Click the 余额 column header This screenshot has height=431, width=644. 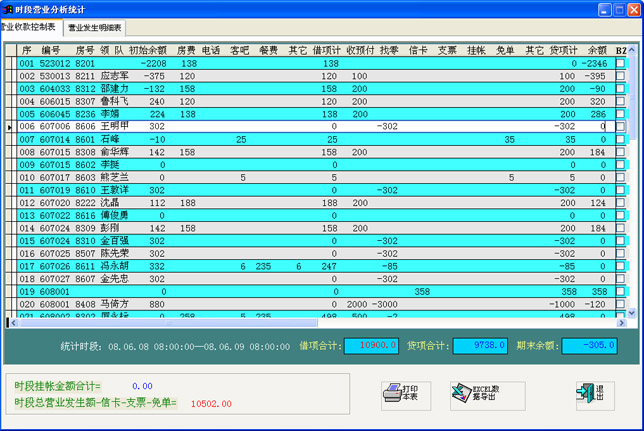597,49
